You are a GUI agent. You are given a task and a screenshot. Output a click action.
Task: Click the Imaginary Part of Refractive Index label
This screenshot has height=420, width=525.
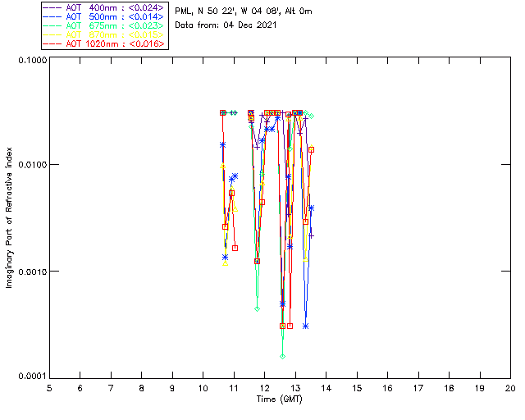pyautogui.click(x=9, y=217)
